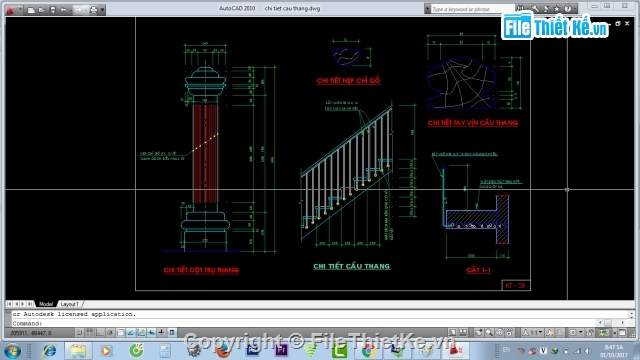This screenshot has width=640, height=360.
Task: Click the Plot printer icon
Action: coord(93,10)
